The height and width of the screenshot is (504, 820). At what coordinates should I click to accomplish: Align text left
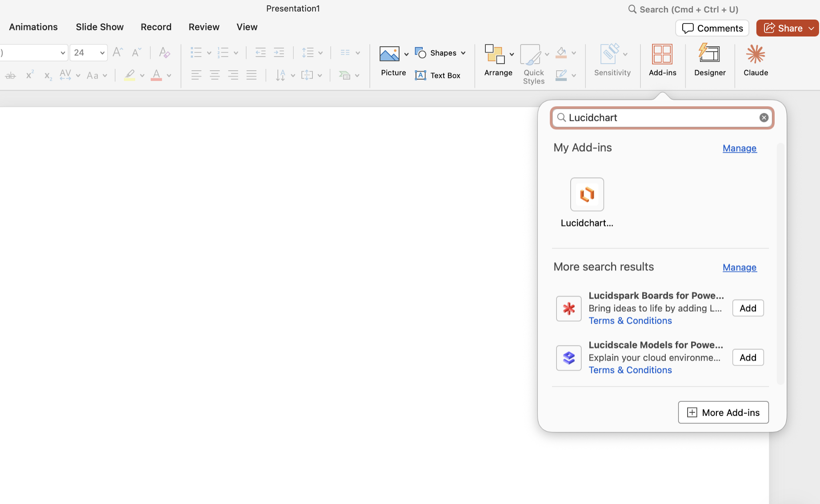pos(196,75)
